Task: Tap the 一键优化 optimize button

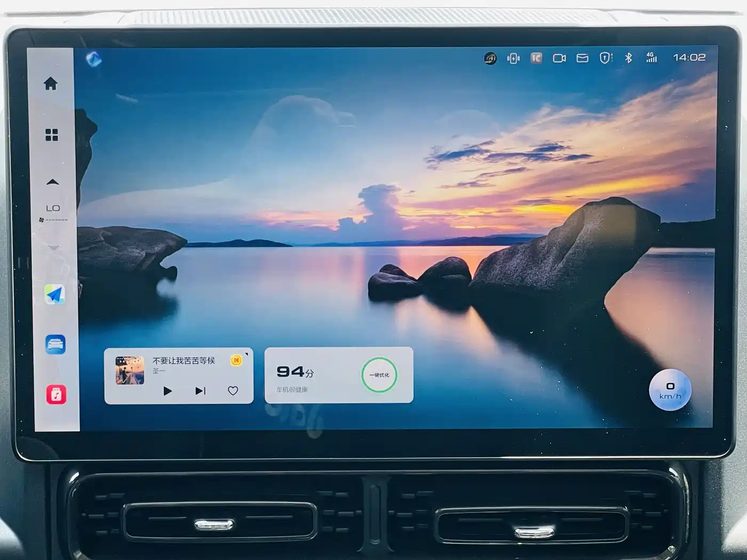Action: coord(379,375)
